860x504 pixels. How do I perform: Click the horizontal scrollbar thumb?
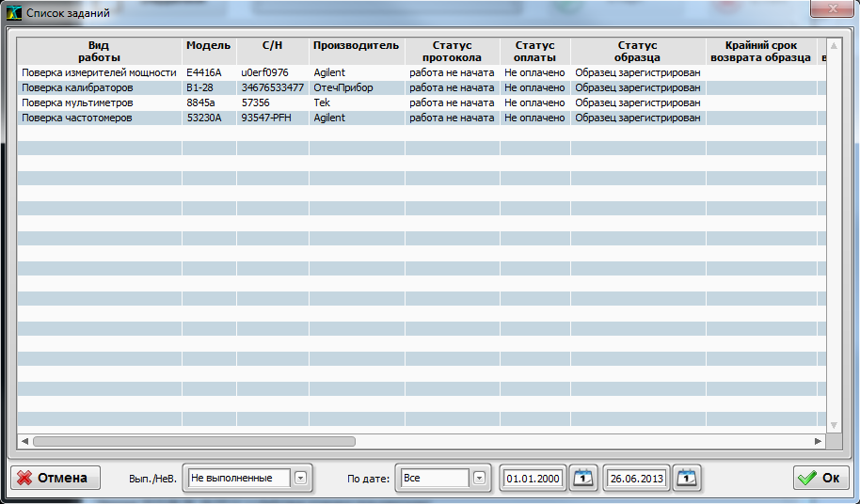pyautogui.click(x=193, y=440)
